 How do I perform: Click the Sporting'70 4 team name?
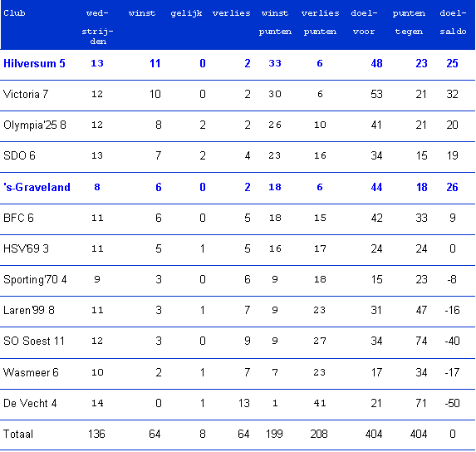coord(35,279)
